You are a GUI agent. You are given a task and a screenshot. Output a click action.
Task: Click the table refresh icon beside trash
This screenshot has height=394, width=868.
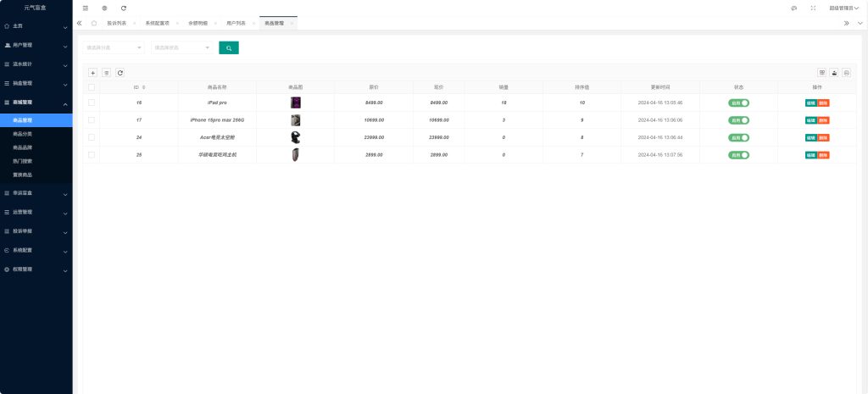click(120, 73)
